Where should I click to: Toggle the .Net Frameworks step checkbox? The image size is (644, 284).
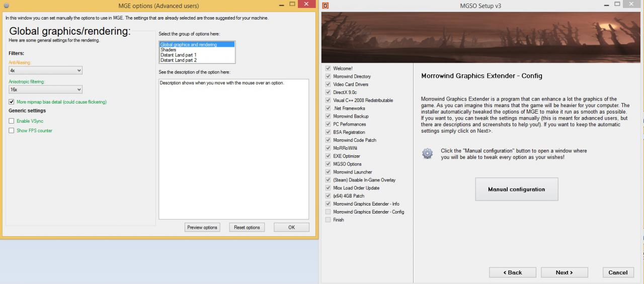[x=328, y=108]
